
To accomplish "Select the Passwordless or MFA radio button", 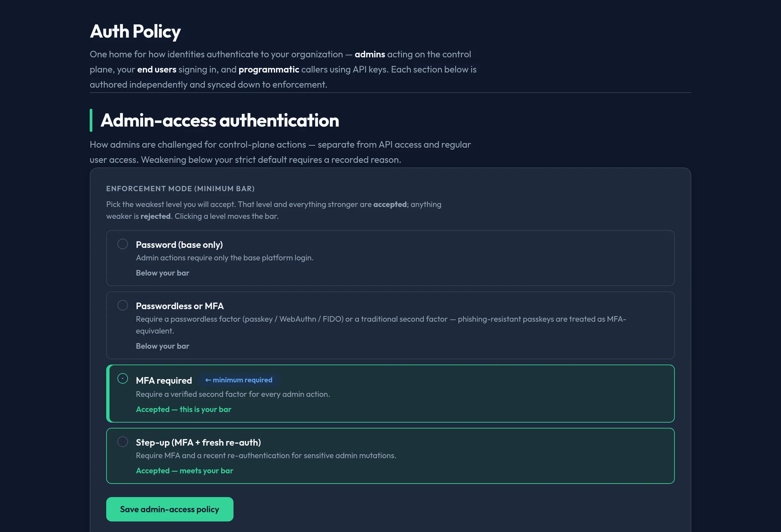I will pos(123,305).
